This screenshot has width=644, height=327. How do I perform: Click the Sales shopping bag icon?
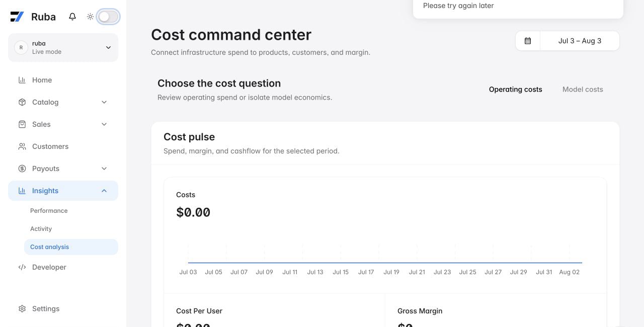[x=22, y=124]
